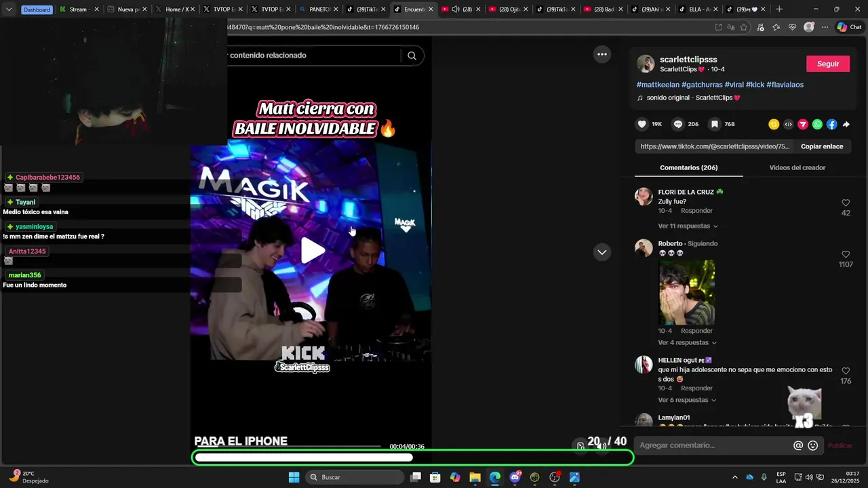
Task: Open the three-dots menu above the video
Action: point(601,54)
